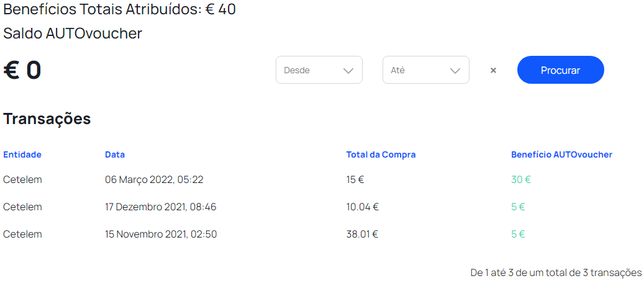
Task: Click the Benefícios Totais Atribuídos text
Action: pyautogui.click(x=119, y=10)
